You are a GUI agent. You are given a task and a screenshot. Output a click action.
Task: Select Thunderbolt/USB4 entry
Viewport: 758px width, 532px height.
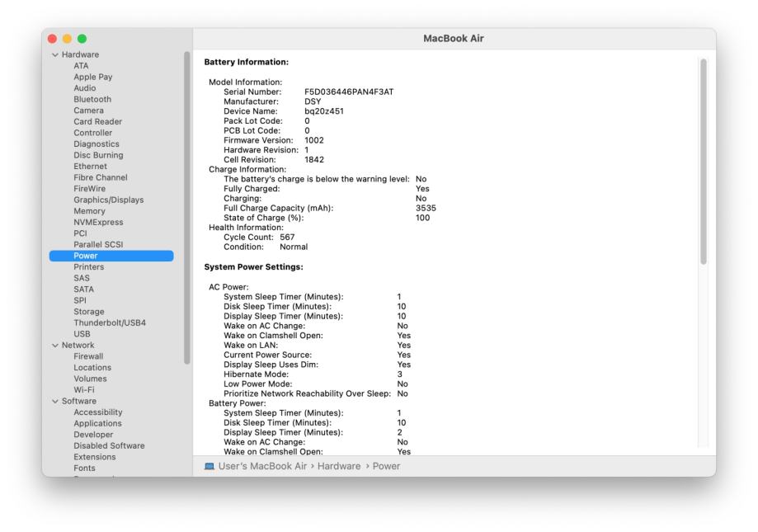[110, 322]
